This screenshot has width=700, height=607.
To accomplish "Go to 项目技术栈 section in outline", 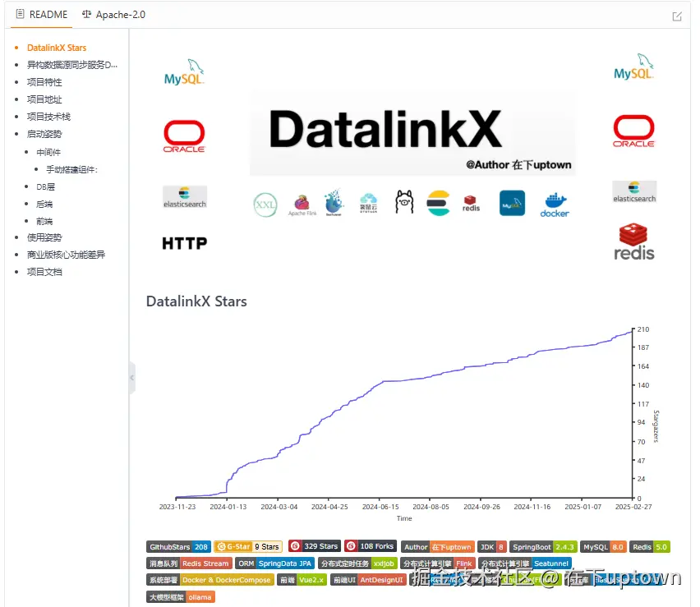I will click(48, 117).
